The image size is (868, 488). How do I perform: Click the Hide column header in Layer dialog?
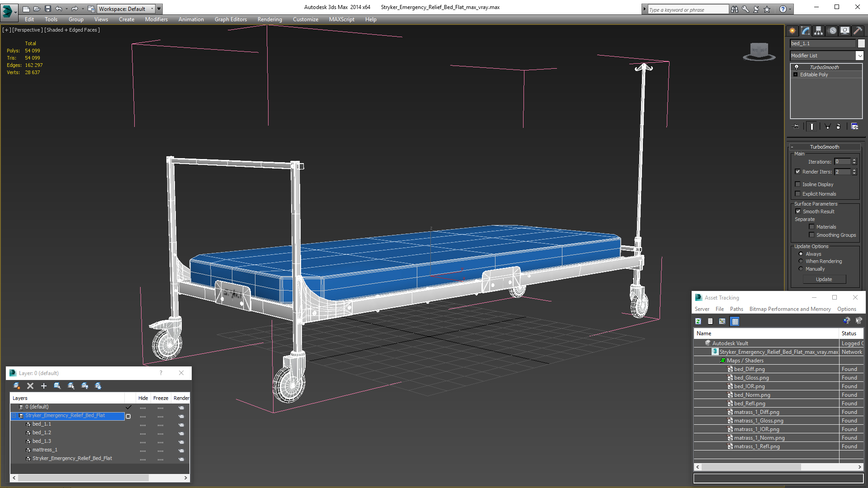coord(143,398)
